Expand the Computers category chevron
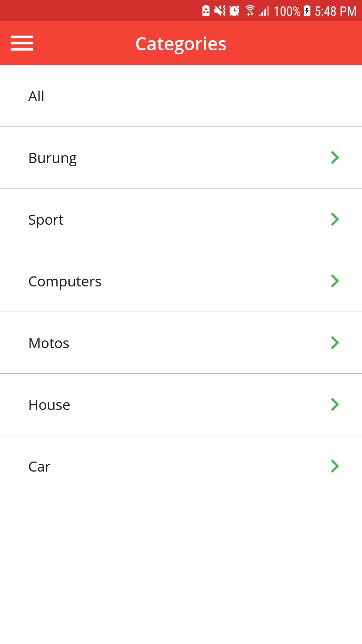The height and width of the screenshot is (644, 362). pyautogui.click(x=335, y=281)
